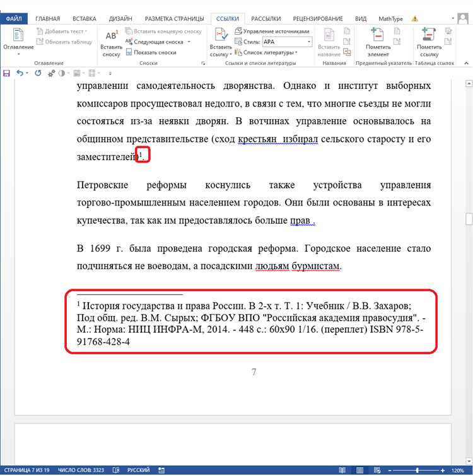Click the insert table of authorities icon

(448, 31)
